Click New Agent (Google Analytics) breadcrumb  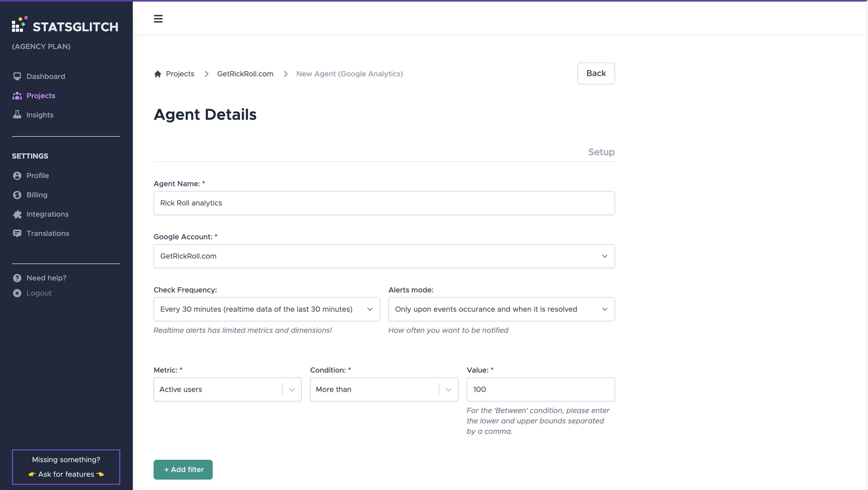[350, 74]
